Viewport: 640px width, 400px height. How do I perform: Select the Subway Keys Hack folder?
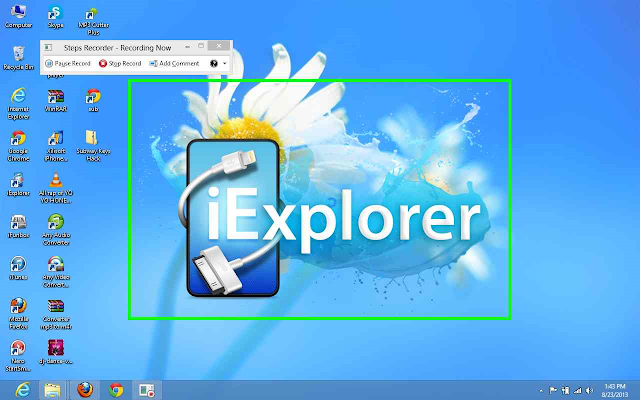(93, 146)
